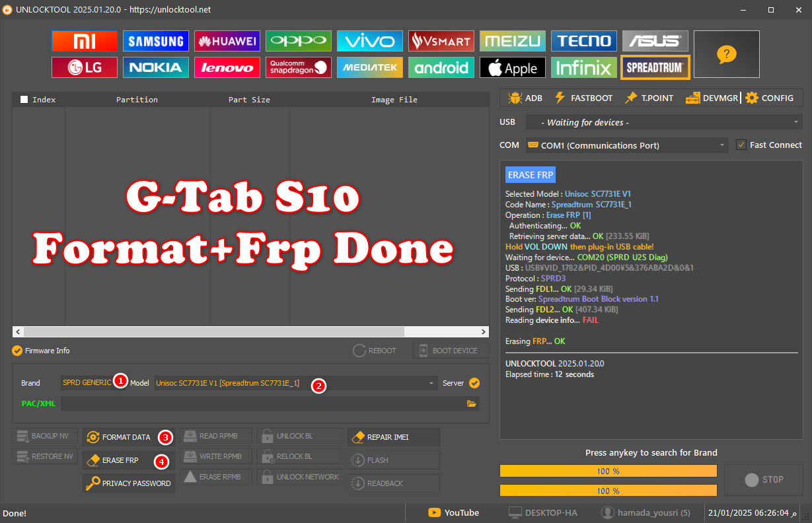
Task: Click the partition table horizontal scrollbar
Action: [x=250, y=331]
